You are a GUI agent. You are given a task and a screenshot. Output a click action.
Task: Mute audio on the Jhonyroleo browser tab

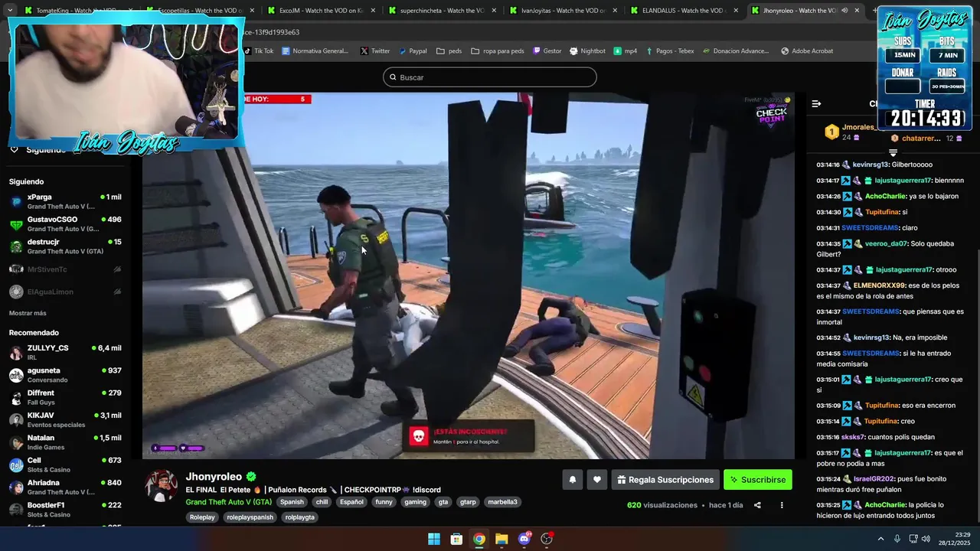coord(844,11)
